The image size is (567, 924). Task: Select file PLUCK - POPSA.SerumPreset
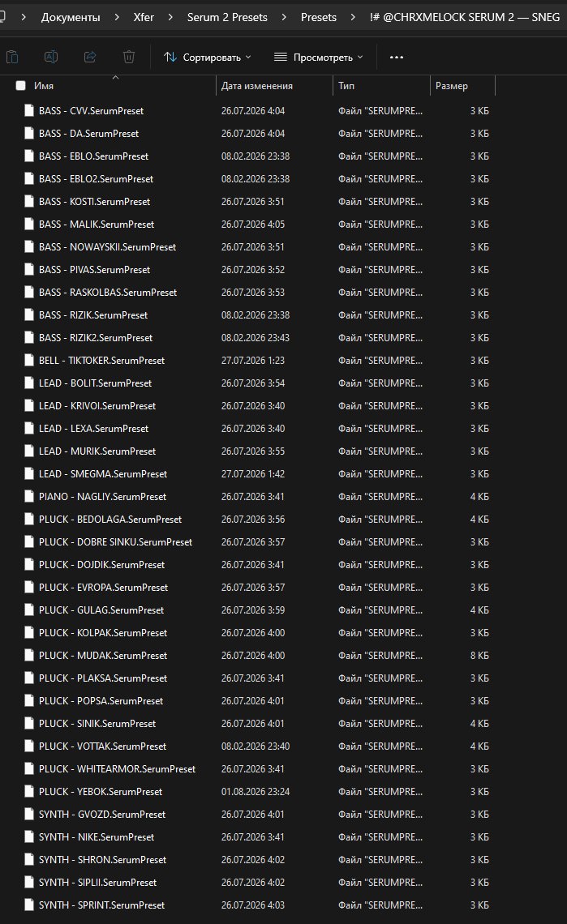pos(101,700)
